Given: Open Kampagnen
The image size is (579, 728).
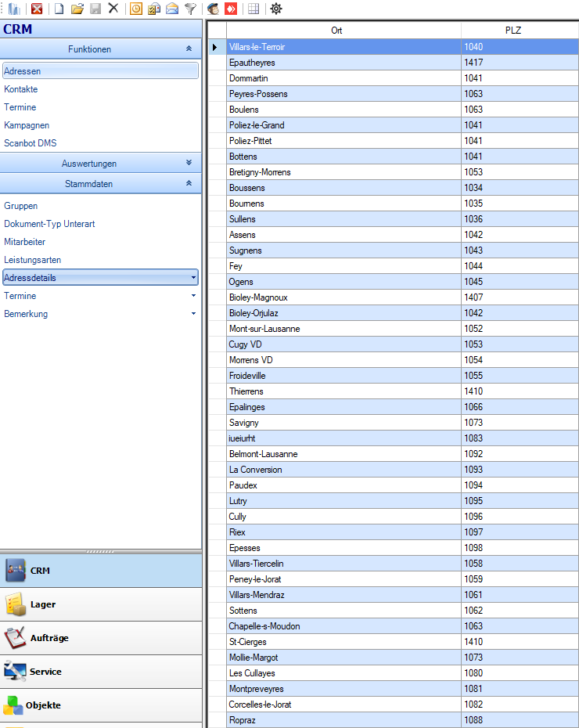Looking at the screenshot, I should pos(27,125).
